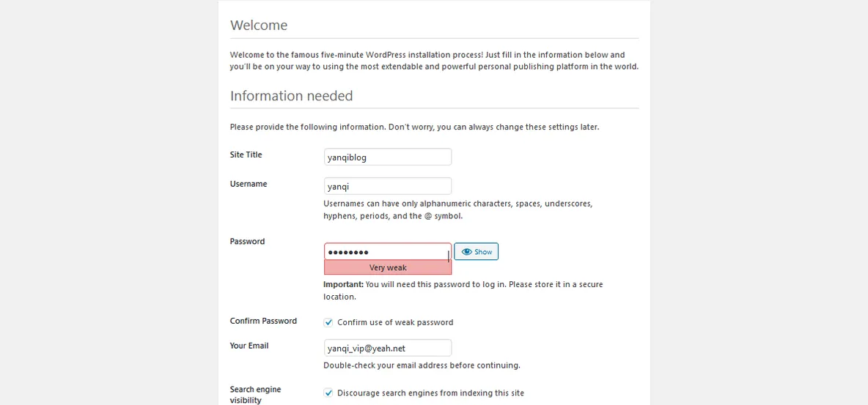868x405 pixels.
Task: Click the Double-check your email address hint
Action: tap(422, 365)
